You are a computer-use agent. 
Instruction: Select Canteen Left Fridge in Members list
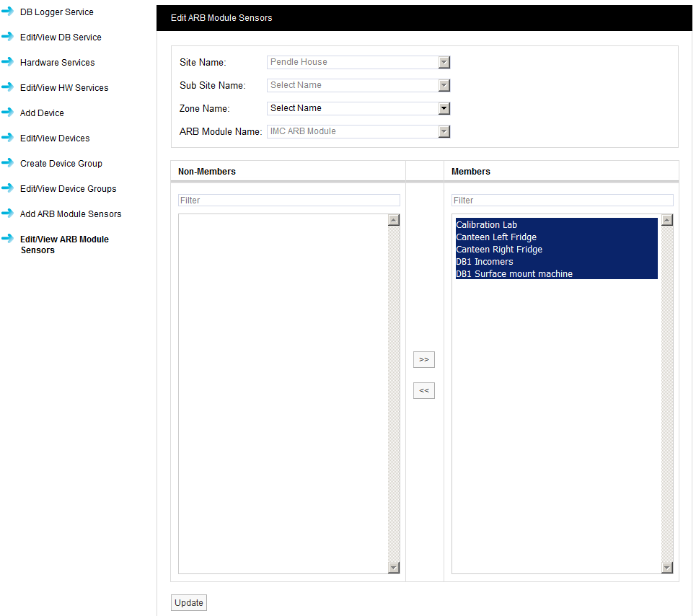pyautogui.click(x=496, y=237)
